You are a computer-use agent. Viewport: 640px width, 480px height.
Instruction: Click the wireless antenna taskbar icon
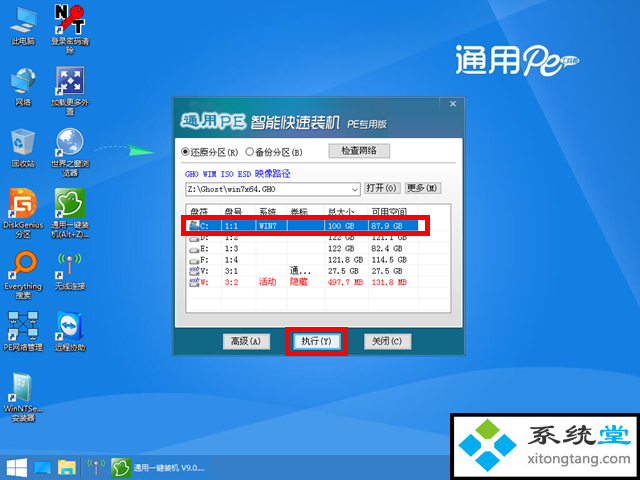pyautogui.click(x=97, y=468)
